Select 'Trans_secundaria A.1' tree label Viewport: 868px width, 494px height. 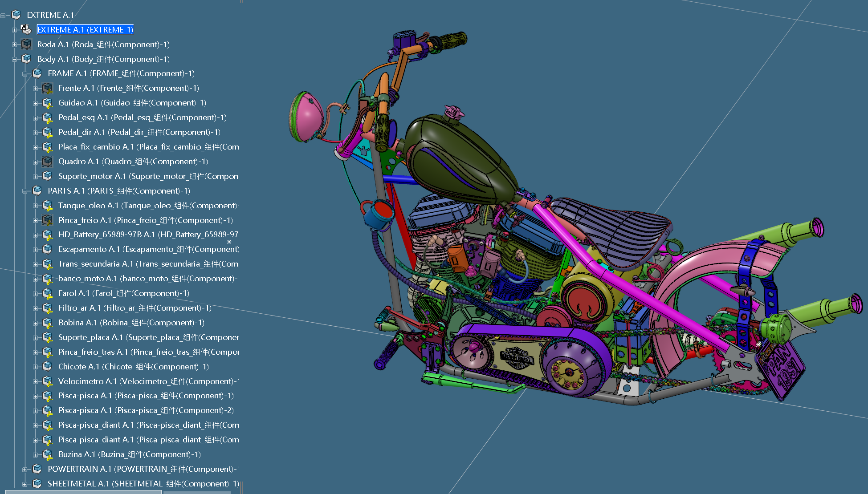click(149, 264)
